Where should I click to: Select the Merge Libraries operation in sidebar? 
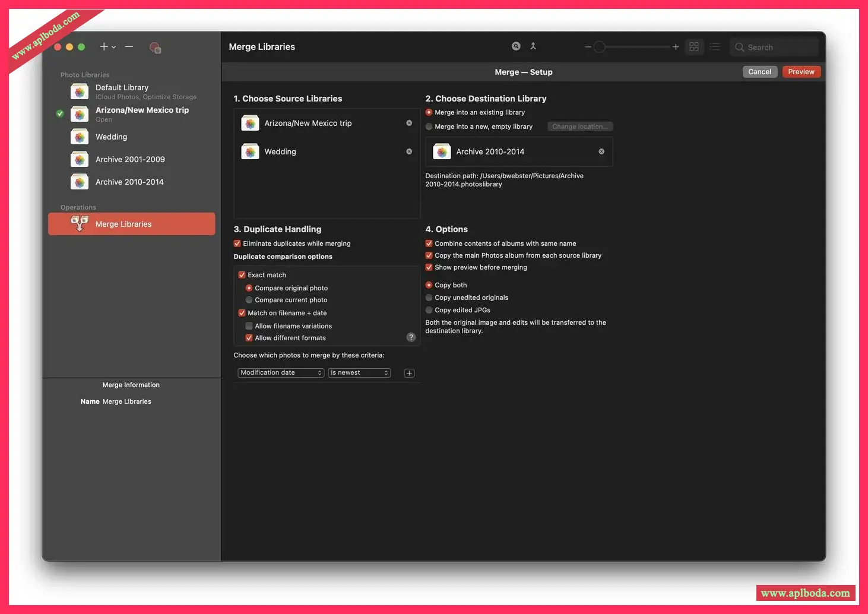(x=123, y=224)
